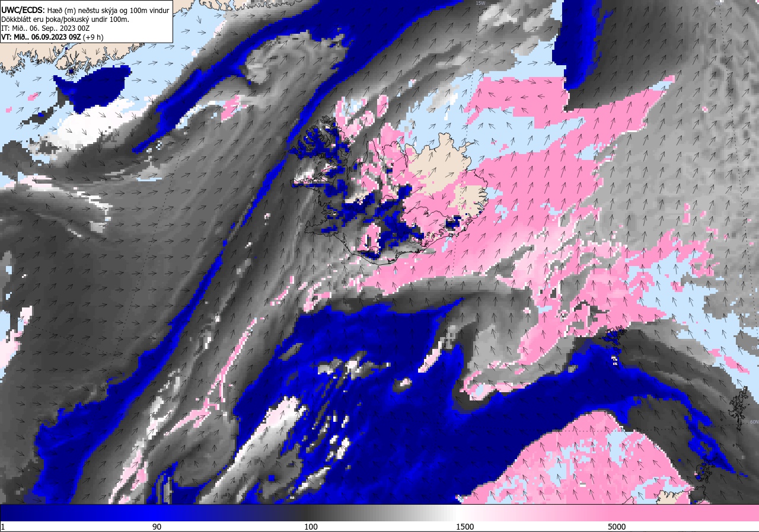Image resolution: width=759 pixels, height=532 pixels.
Task: Click the colorbar label '5000'
Action: (x=616, y=527)
